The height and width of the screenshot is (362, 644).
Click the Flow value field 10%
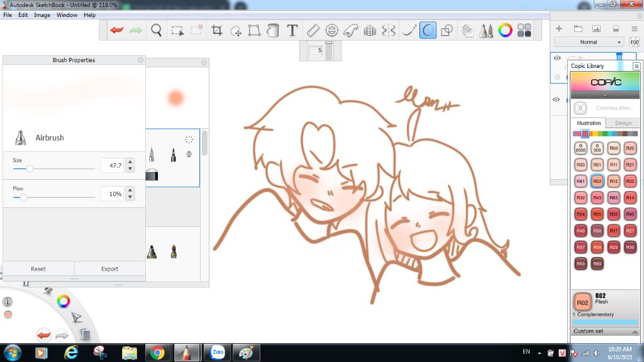coord(112,194)
